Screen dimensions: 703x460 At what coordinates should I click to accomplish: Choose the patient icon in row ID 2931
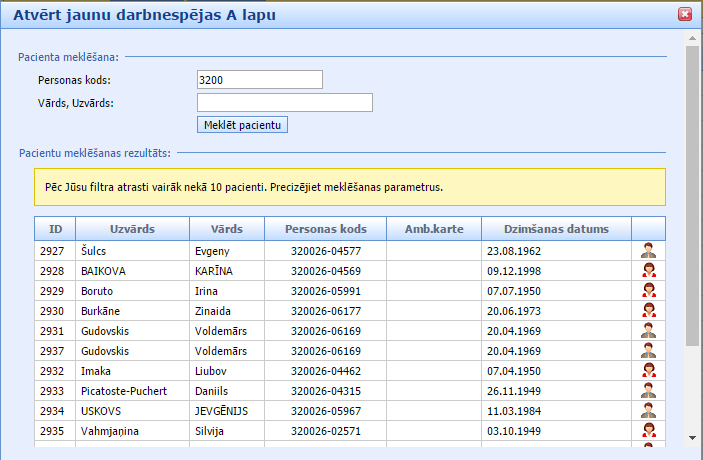[x=648, y=331]
